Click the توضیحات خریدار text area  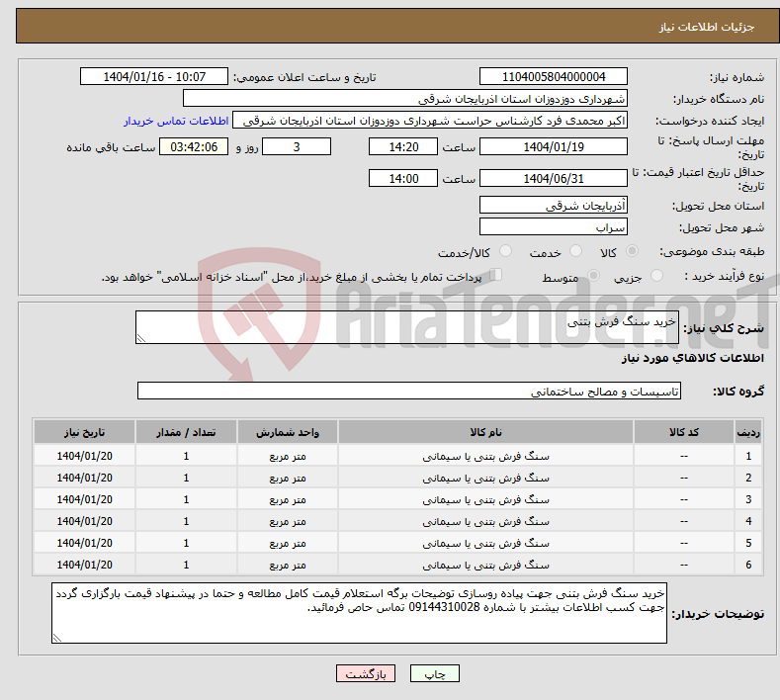(359, 613)
